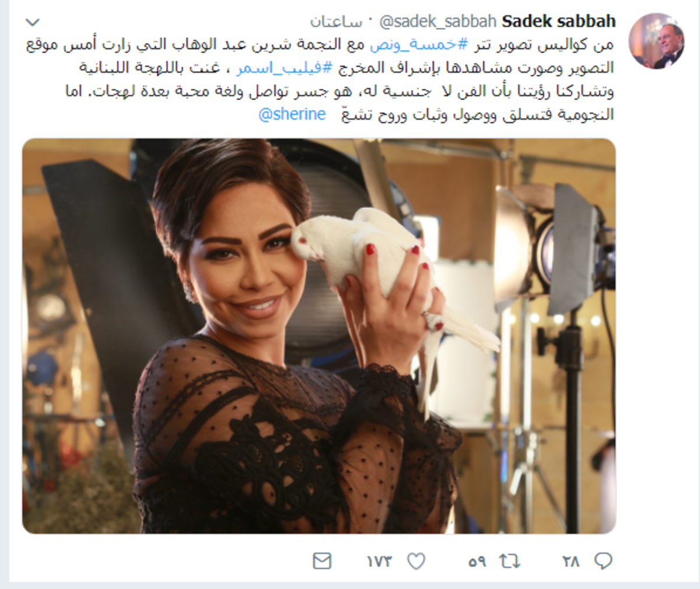Click the reply speech bubble icon
The height and width of the screenshot is (589, 700).
pyautogui.click(x=603, y=561)
